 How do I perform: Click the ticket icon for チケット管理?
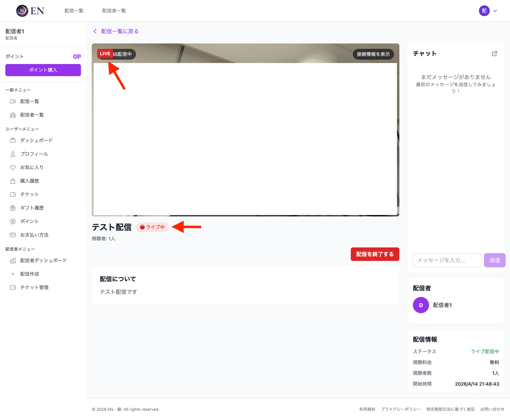tap(13, 288)
